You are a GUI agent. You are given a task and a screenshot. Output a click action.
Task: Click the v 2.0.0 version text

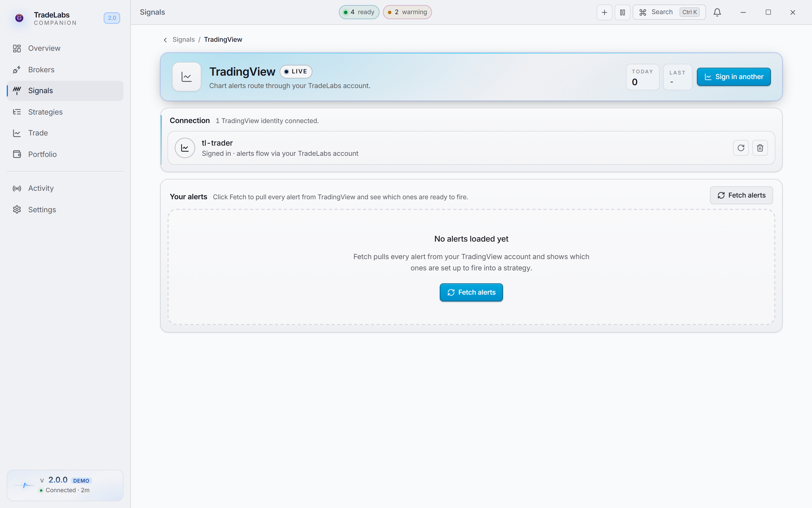click(54, 480)
